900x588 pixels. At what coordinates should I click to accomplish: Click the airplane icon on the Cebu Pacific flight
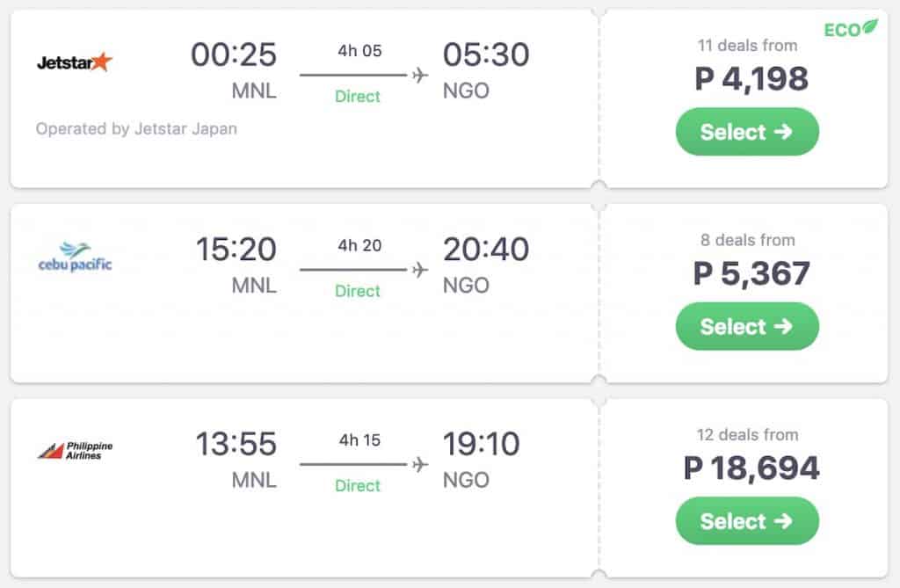click(x=420, y=270)
